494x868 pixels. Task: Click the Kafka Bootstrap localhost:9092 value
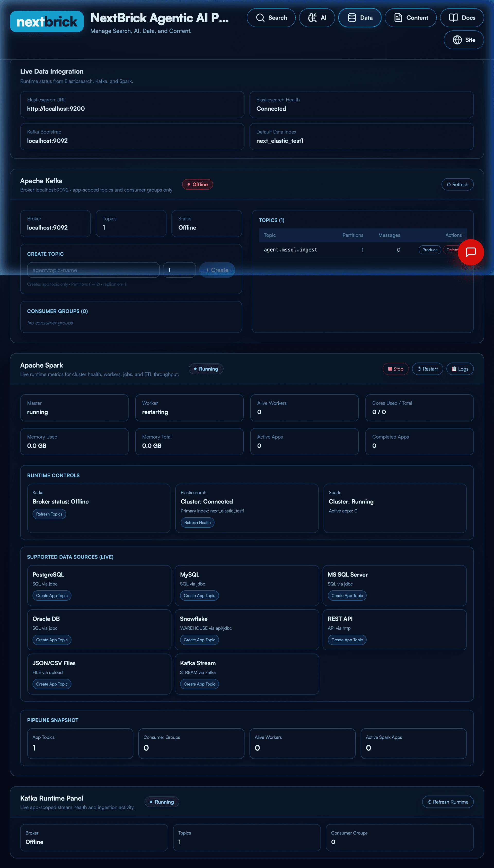point(48,141)
